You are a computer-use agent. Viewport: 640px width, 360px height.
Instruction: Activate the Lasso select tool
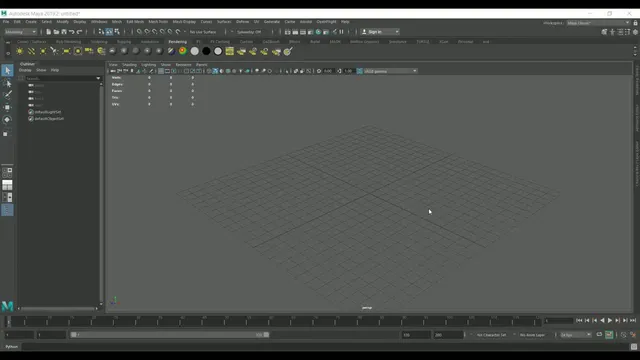pyautogui.click(x=7, y=83)
